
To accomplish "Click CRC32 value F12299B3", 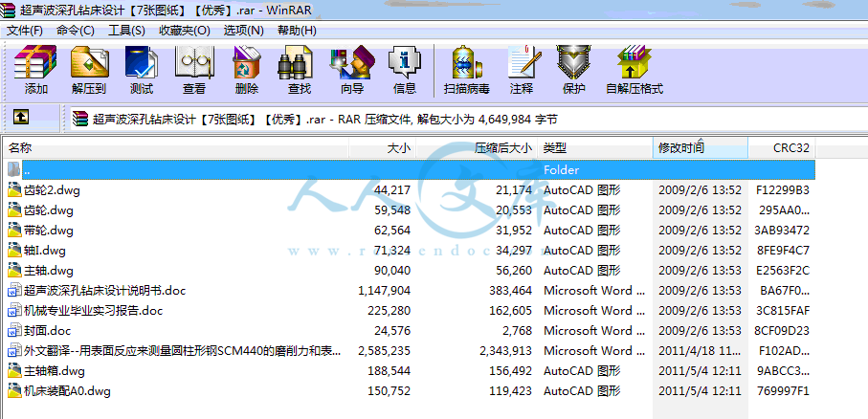I will [783, 190].
